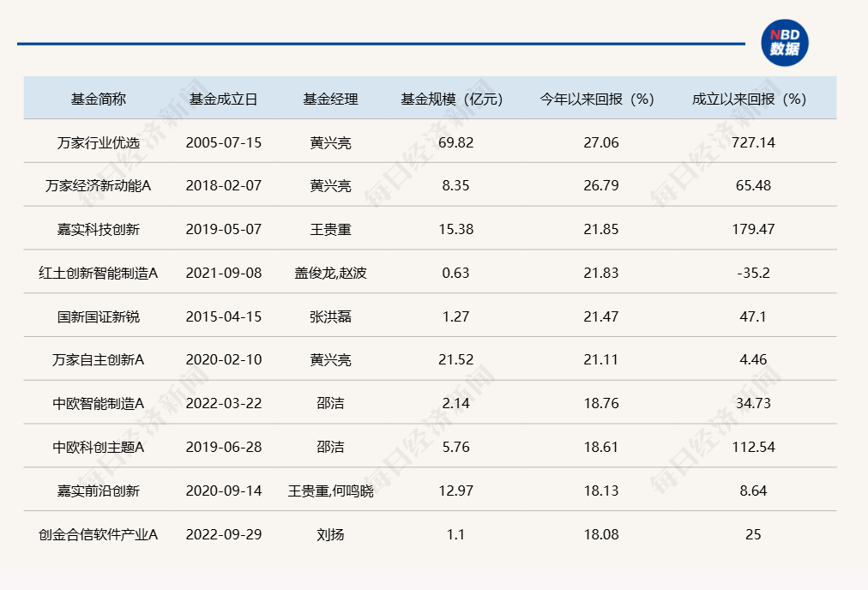
Task: Select the 基金规模（亿元） column header
Action: coord(452,99)
